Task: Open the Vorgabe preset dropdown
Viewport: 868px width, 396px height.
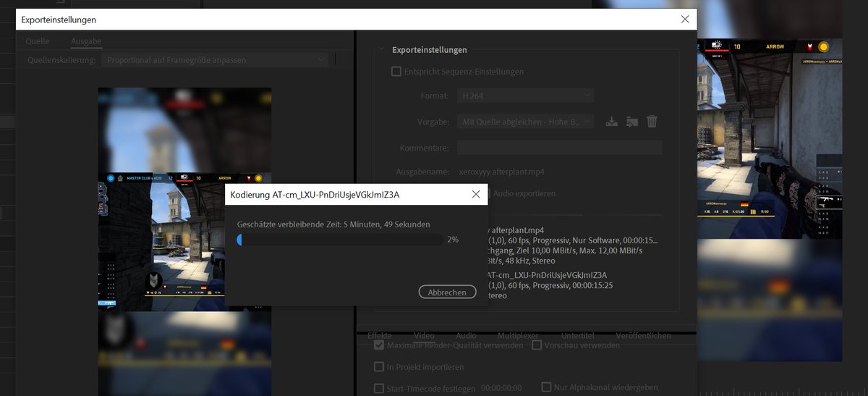Action: pyautogui.click(x=525, y=122)
